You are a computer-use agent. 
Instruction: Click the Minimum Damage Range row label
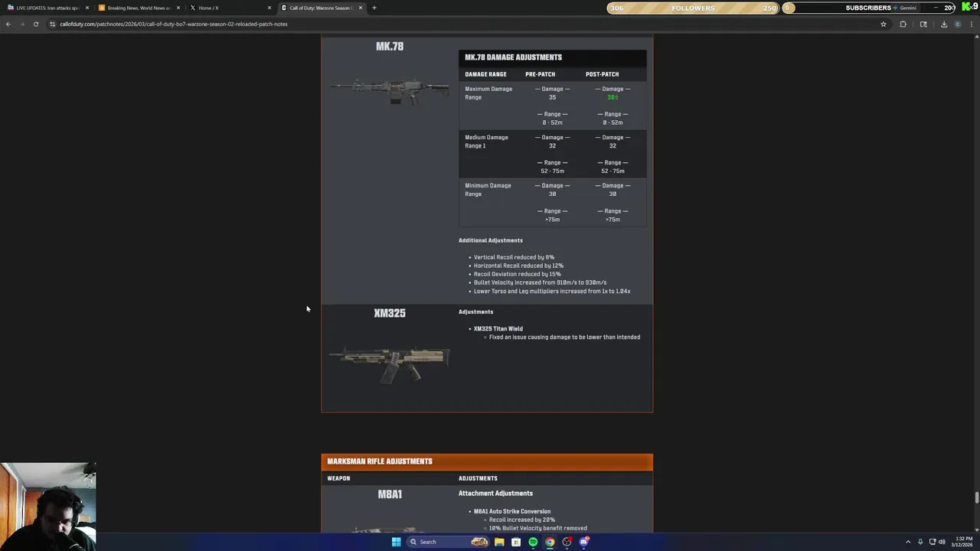(488, 190)
